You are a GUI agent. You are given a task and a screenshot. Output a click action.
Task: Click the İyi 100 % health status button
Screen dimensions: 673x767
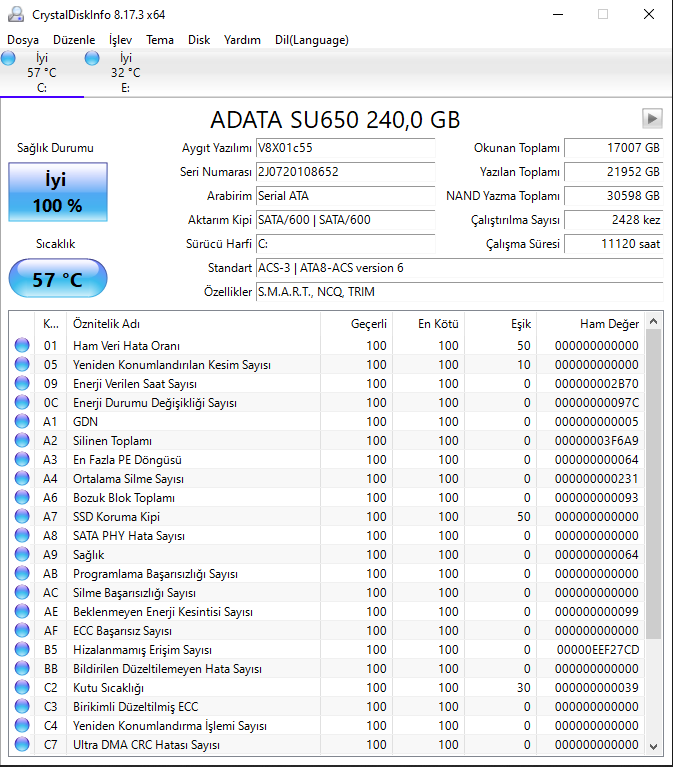(x=58, y=192)
